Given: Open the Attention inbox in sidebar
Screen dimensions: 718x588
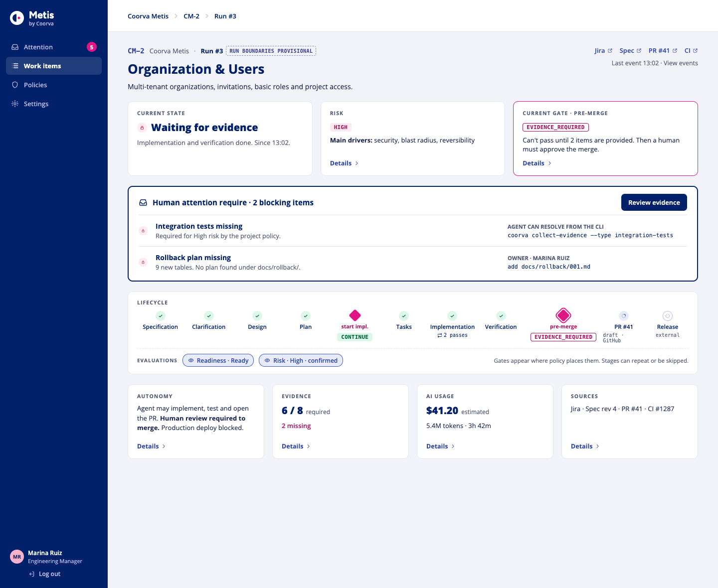Looking at the screenshot, I should pos(54,47).
